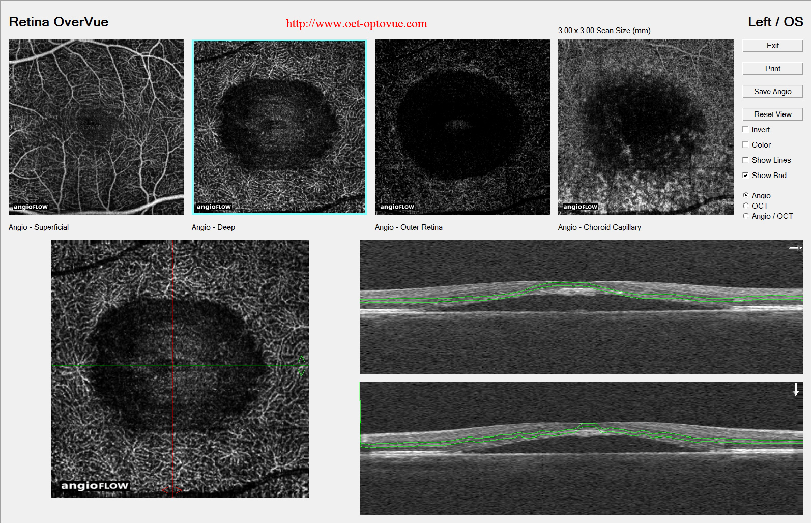This screenshot has width=812, height=524.
Task: Click the Retina OverVue title
Action: tap(59, 22)
